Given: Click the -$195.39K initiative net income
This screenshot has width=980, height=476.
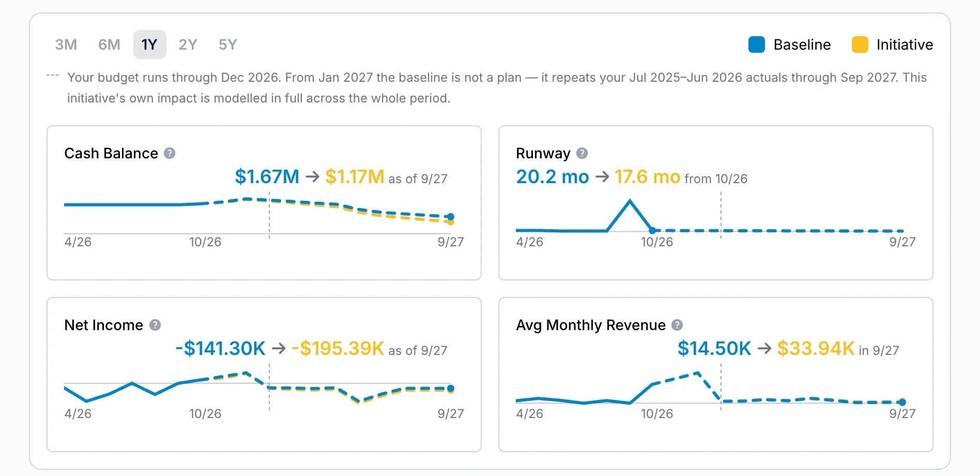Looking at the screenshot, I should [x=338, y=349].
